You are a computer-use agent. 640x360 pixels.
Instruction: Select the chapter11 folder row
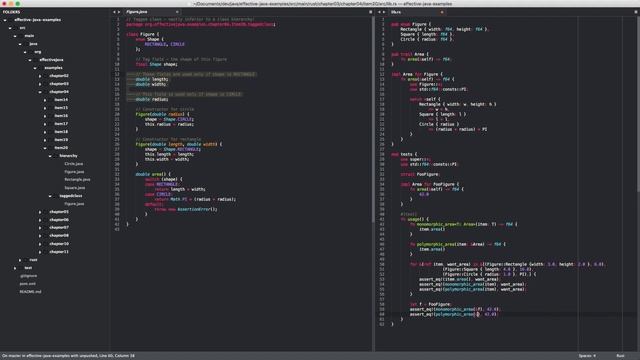[59, 252]
